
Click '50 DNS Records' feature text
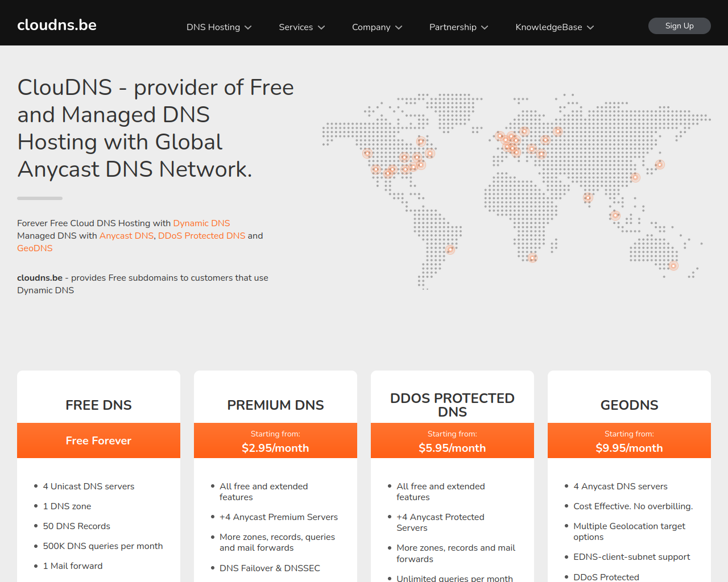[77, 526]
